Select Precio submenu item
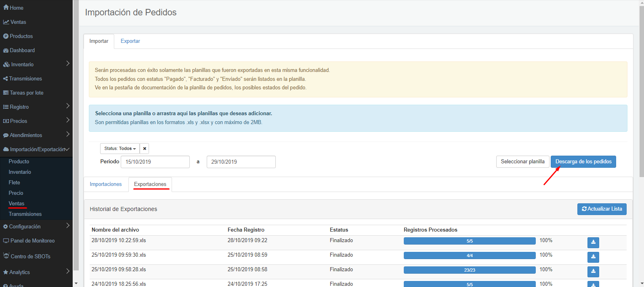 16,193
